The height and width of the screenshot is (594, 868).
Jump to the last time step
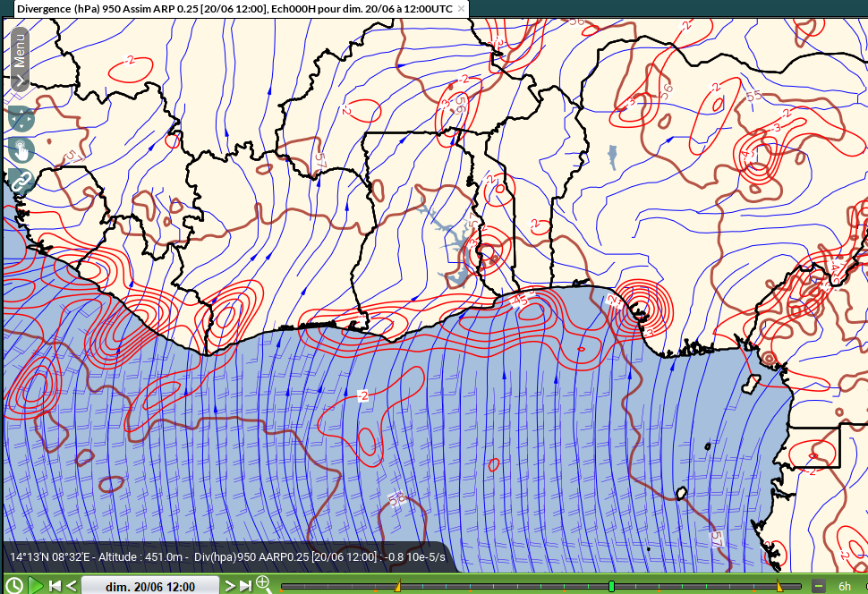pyautogui.click(x=245, y=585)
